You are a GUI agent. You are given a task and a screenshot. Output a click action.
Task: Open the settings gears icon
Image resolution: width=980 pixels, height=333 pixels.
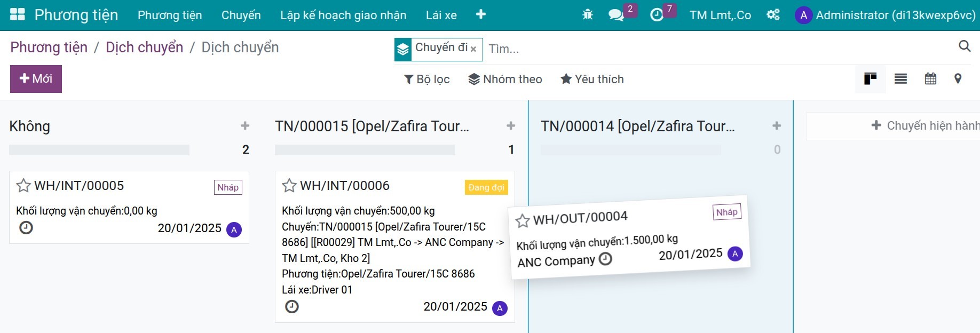pyautogui.click(x=773, y=15)
